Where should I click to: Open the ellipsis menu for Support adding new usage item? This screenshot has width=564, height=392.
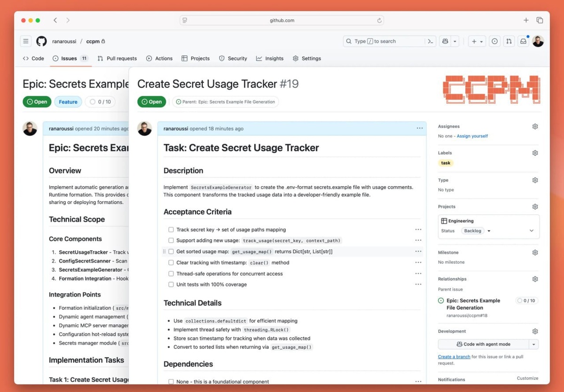[418, 240]
